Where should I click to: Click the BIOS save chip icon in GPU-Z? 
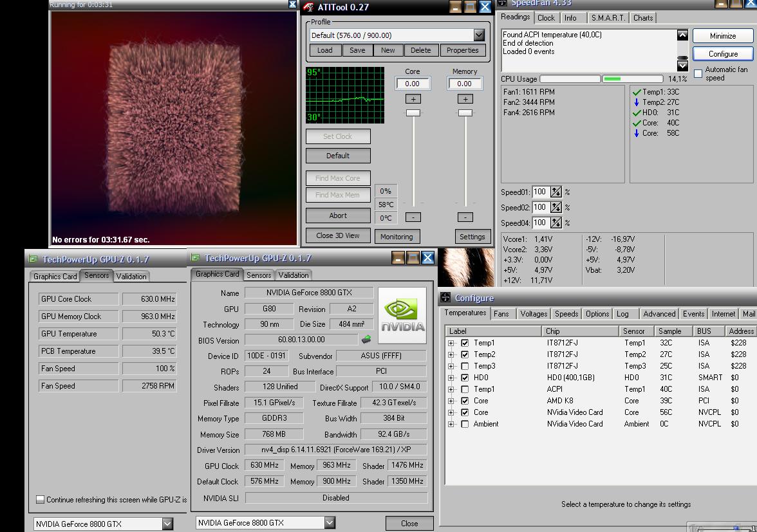pyautogui.click(x=366, y=340)
